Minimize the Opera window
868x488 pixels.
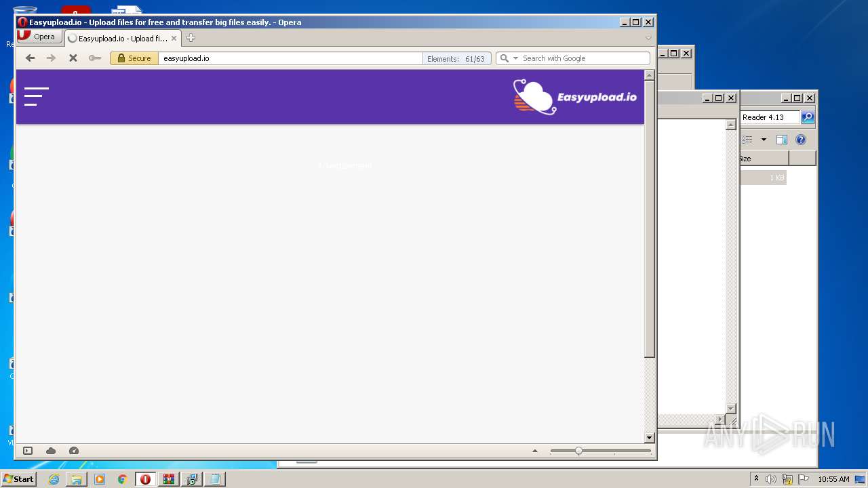tap(625, 22)
